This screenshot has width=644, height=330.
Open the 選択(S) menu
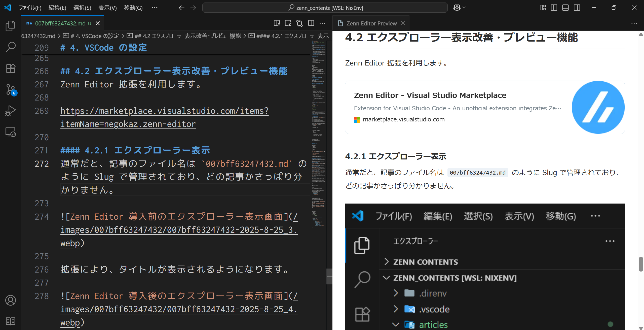click(82, 8)
